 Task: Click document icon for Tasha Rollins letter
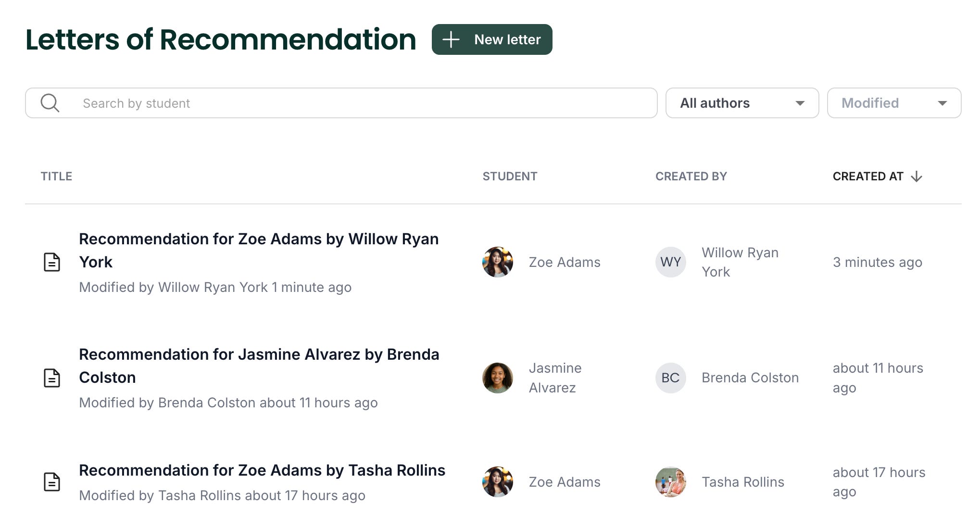point(52,482)
